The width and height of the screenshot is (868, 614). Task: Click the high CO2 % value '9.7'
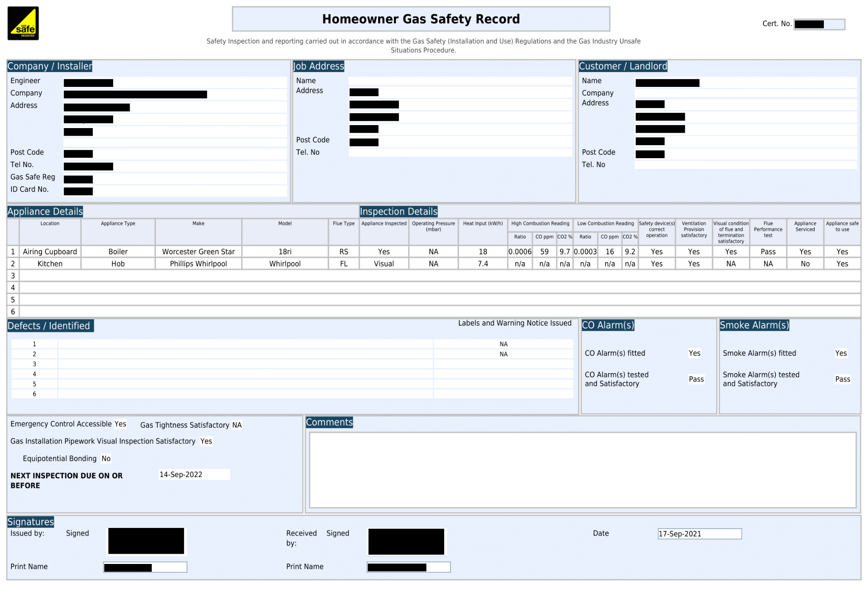point(565,251)
